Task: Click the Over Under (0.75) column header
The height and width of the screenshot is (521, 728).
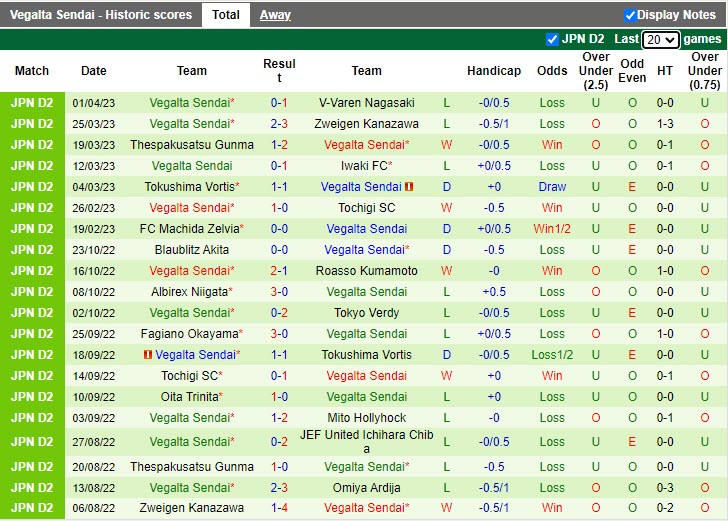Action: pos(704,71)
